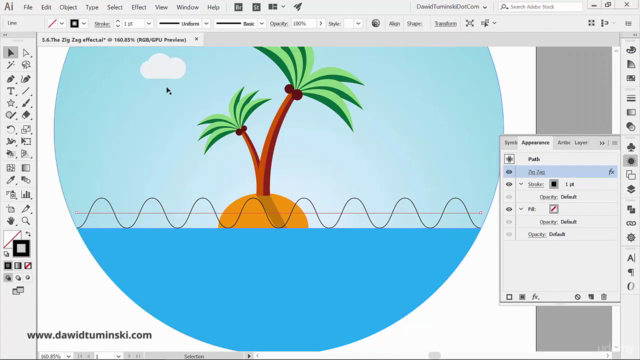
Task: Close the Zig Zag effect document tab
Action: [x=196, y=39]
